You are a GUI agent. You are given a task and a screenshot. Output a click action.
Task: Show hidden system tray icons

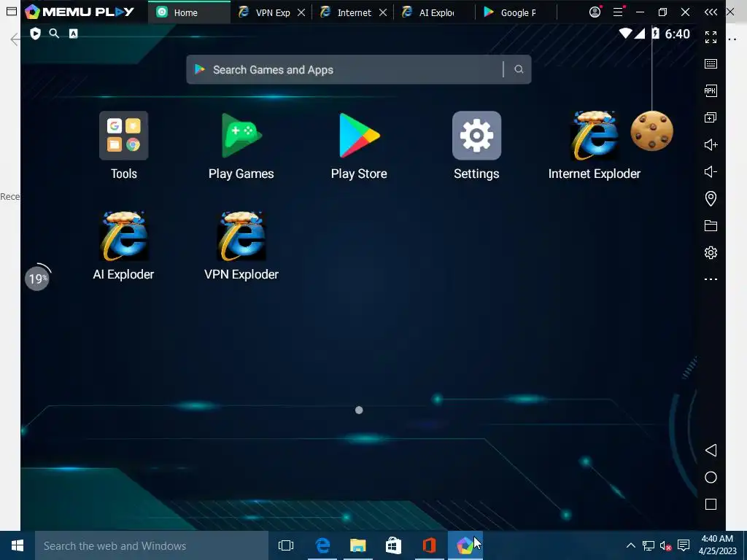click(x=630, y=545)
